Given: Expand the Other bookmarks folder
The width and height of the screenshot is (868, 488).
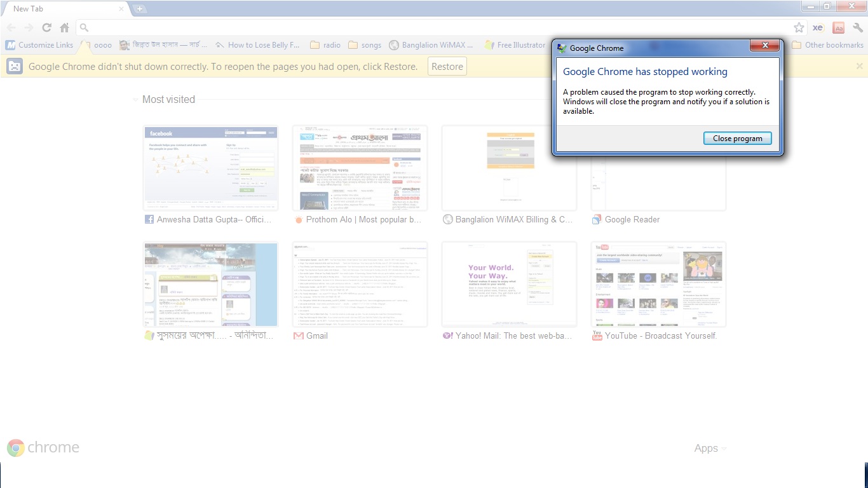Looking at the screenshot, I should pyautogui.click(x=827, y=45).
